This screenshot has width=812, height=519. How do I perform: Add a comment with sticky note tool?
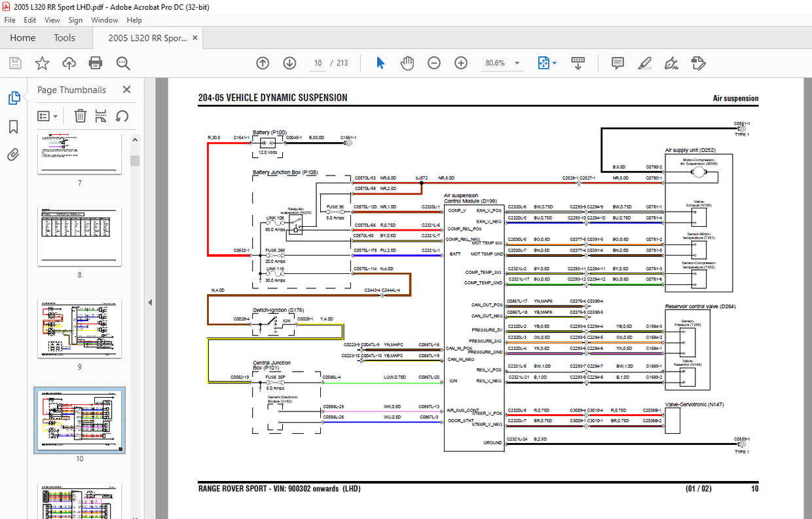click(618, 63)
